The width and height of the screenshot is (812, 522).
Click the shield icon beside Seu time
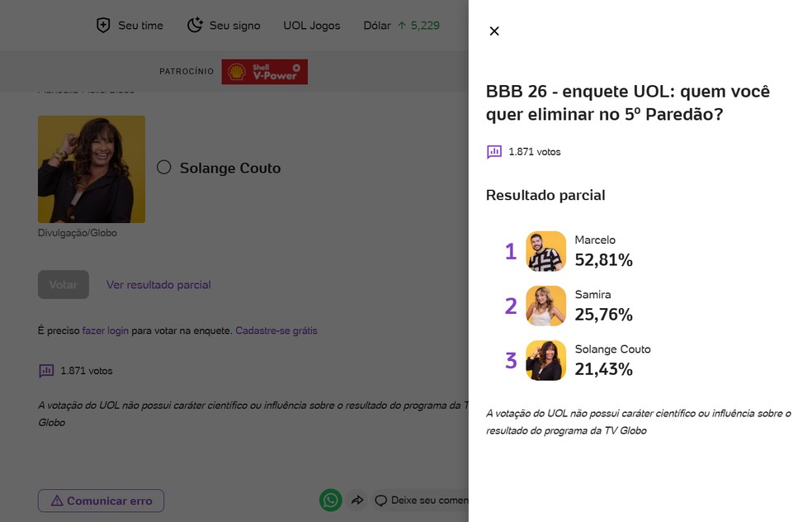[103, 25]
